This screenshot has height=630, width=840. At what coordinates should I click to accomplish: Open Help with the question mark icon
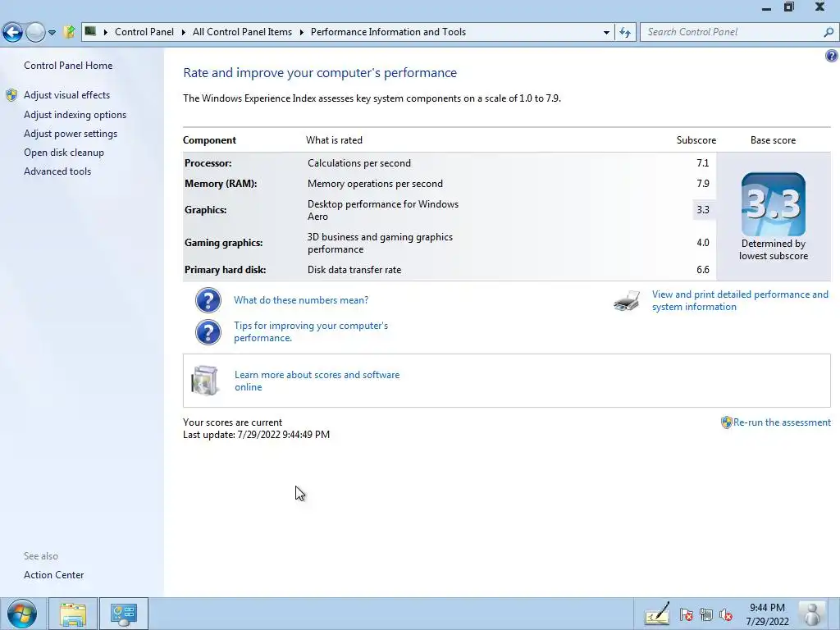coord(832,56)
